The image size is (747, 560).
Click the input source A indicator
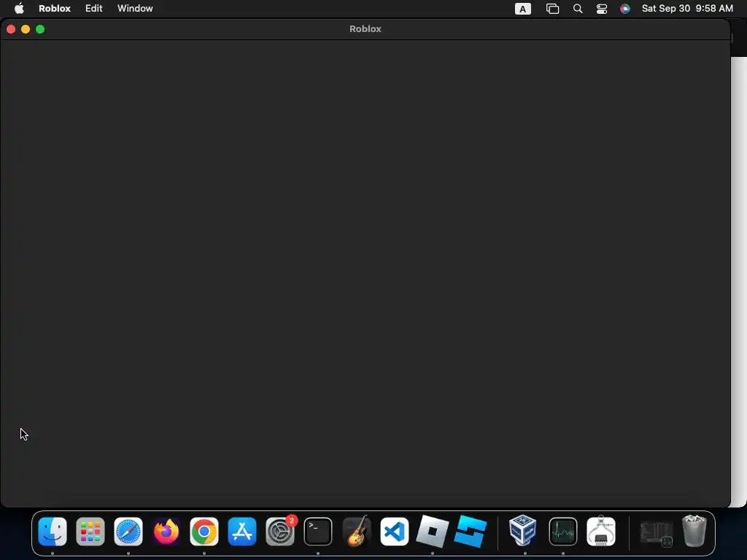[x=522, y=9]
